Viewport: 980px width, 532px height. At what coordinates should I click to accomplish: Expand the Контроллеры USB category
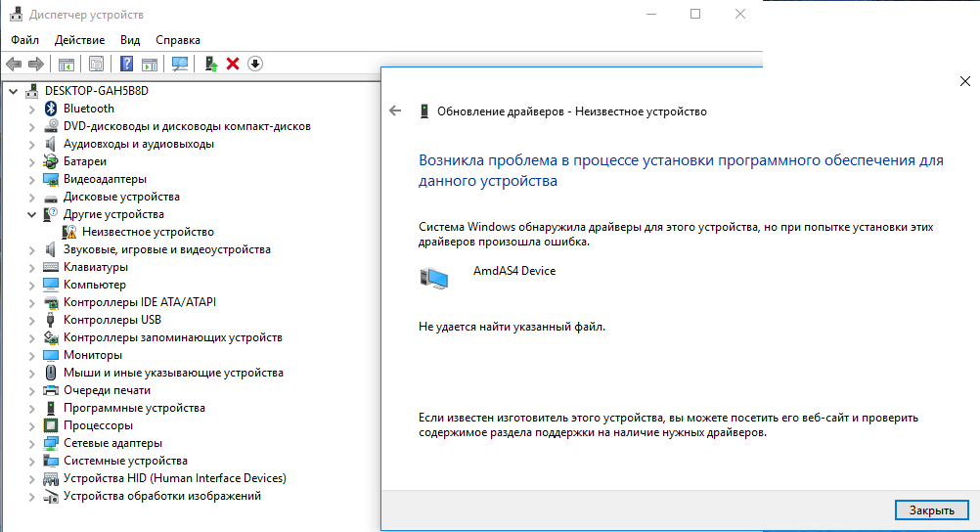point(32,320)
